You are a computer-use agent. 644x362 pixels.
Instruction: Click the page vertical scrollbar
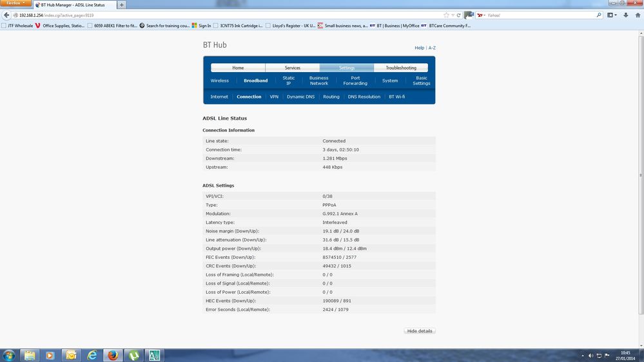tap(641, 175)
